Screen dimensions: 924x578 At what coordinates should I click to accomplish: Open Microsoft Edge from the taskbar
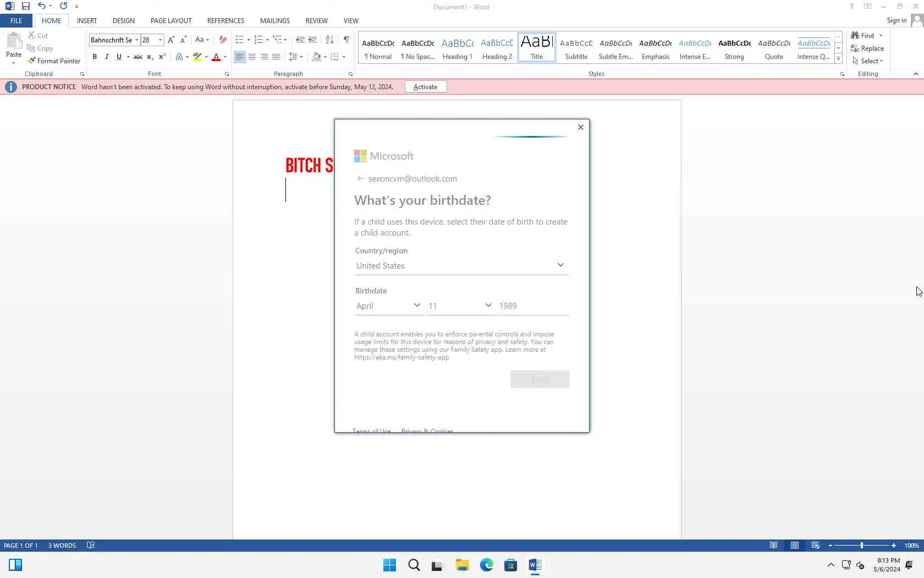[x=486, y=565]
